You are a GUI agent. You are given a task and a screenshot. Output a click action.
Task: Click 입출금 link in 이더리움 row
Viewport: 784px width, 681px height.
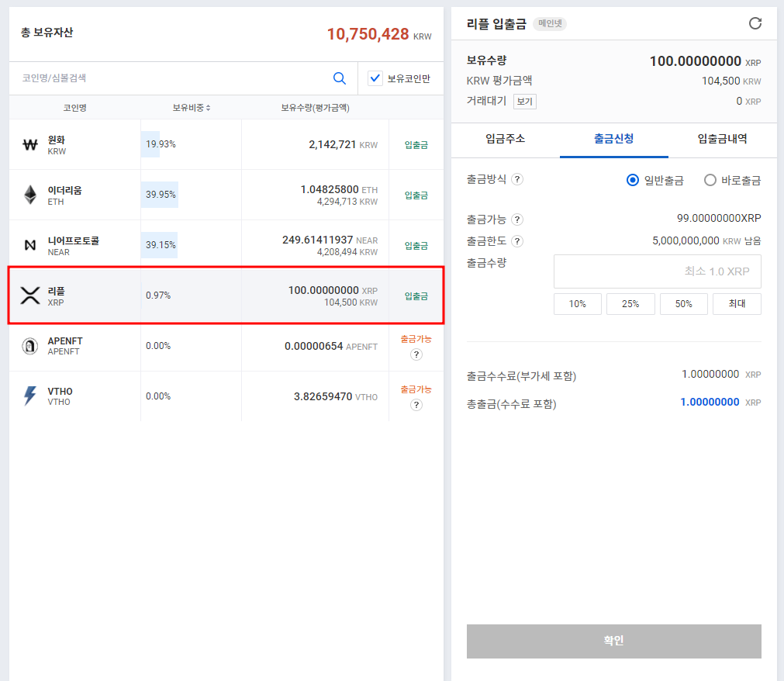416,195
